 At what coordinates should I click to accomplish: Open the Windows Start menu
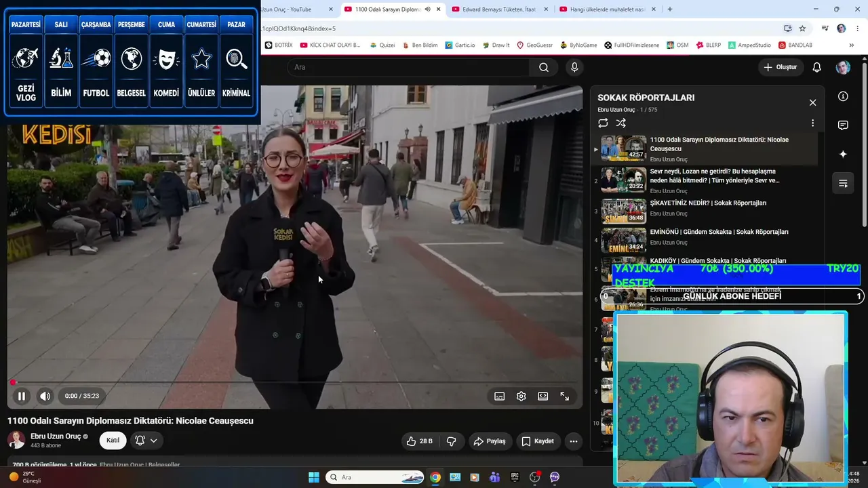(314, 477)
